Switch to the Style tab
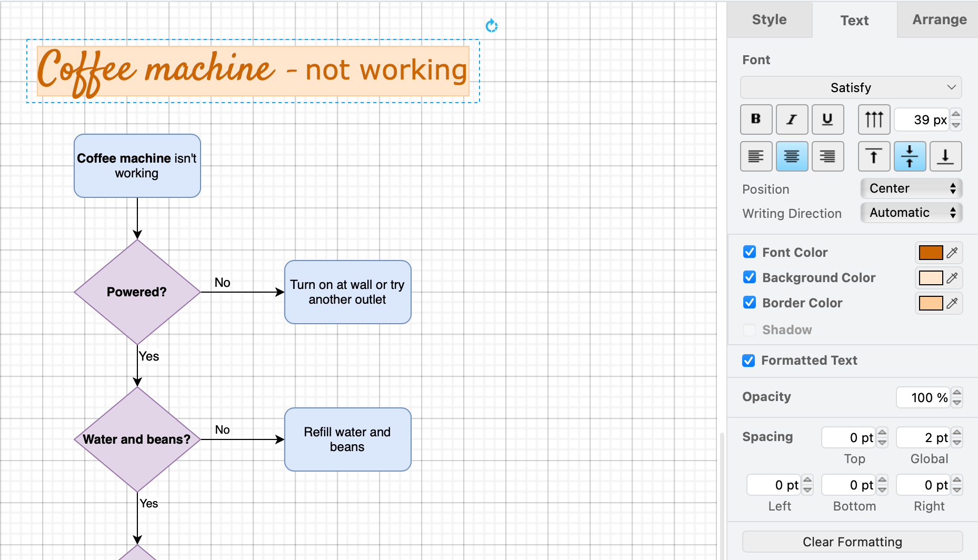This screenshot has height=560, width=978. click(x=769, y=19)
